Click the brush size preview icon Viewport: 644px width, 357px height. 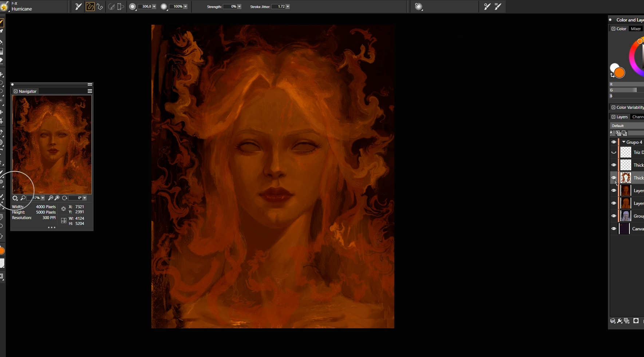click(133, 7)
